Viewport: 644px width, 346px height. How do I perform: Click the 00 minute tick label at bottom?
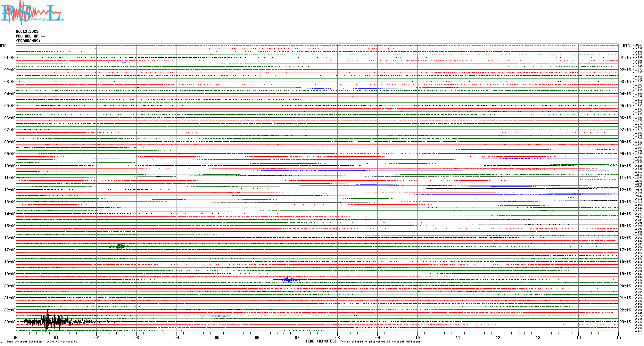[16, 337]
